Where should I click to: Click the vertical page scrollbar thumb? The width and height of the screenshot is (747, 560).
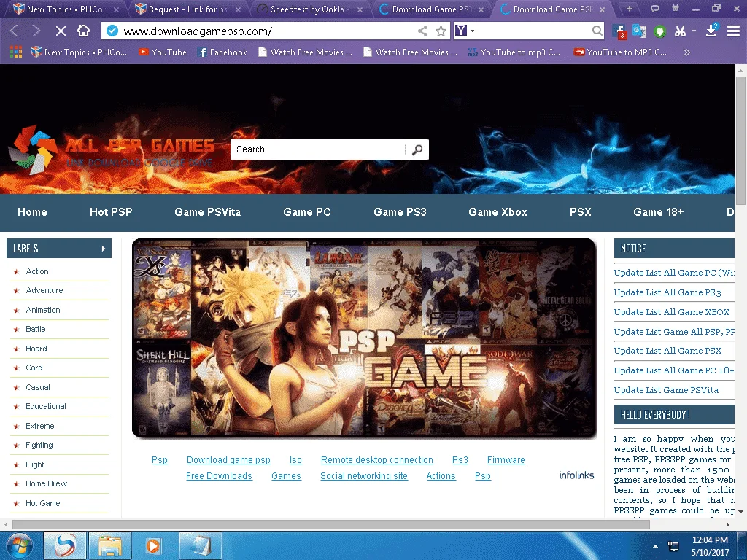(x=740, y=141)
